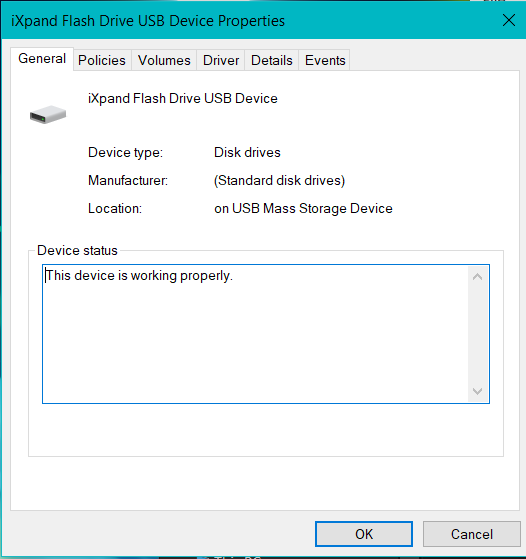Click the 'Device type:' label
This screenshot has width=526, height=559.
click(x=126, y=153)
